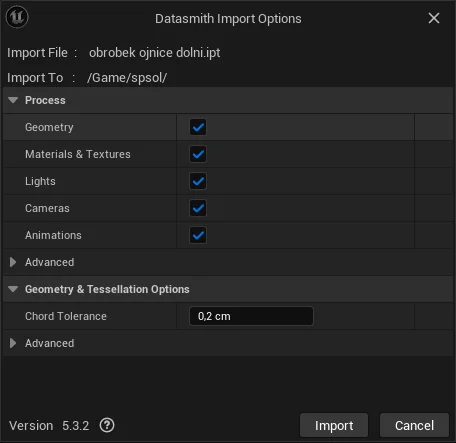Click the Chord Tolerance value field
This screenshot has height=443, width=456.
tap(251, 316)
